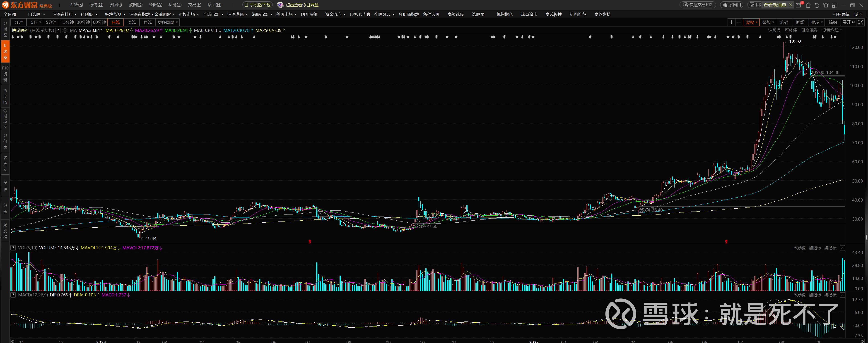
Task: Click the skin (shirt) theme icon
Action: 826,5
